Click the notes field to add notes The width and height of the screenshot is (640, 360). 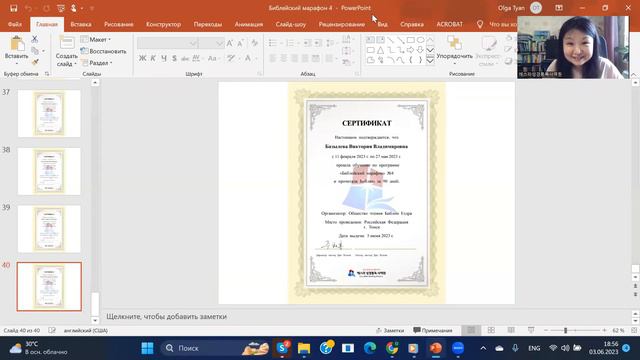(366, 316)
